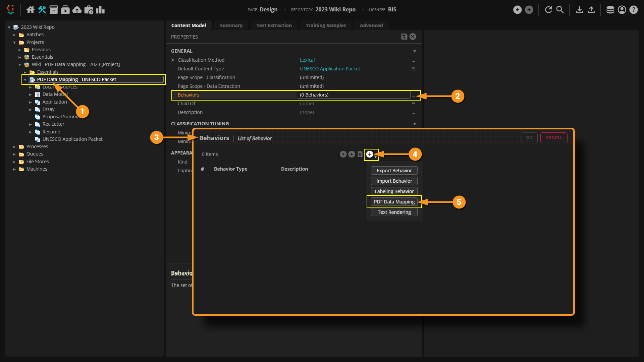Select UNESCO Application Packet tree node
The height and width of the screenshot is (362, 644).
(x=72, y=139)
